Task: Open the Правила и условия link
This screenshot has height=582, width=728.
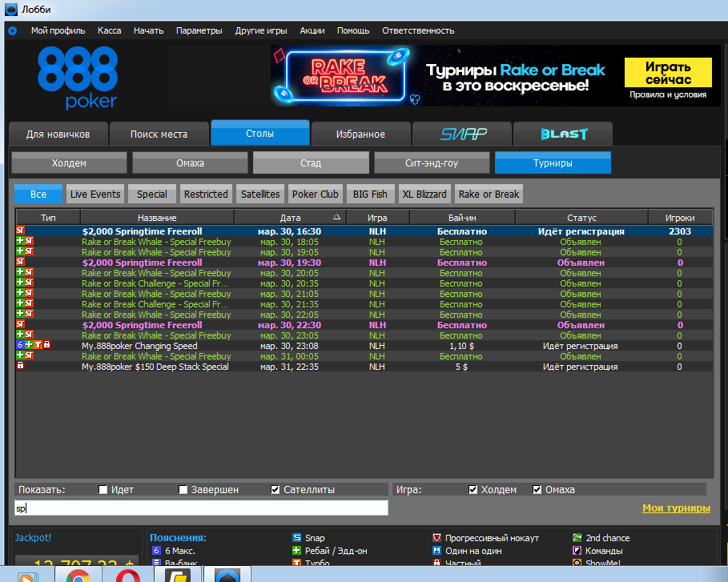Action: (668, 94)
